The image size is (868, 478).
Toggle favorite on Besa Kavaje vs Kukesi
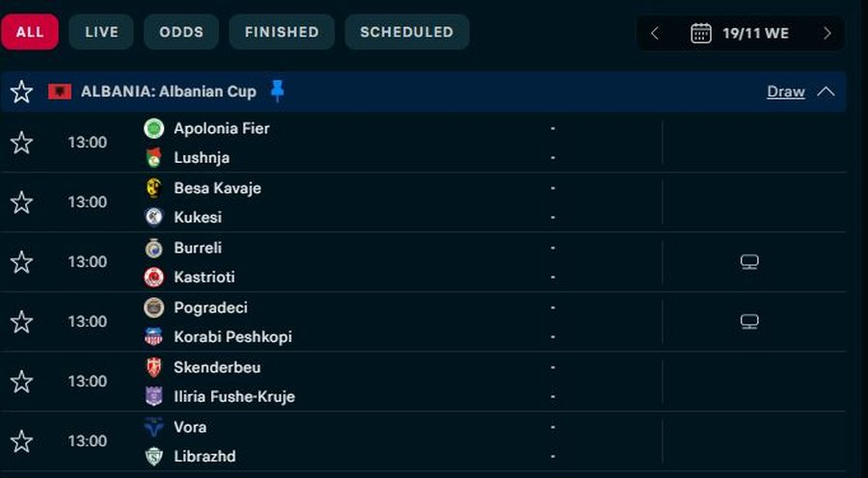pyautogui.click(x=21, y=202)
